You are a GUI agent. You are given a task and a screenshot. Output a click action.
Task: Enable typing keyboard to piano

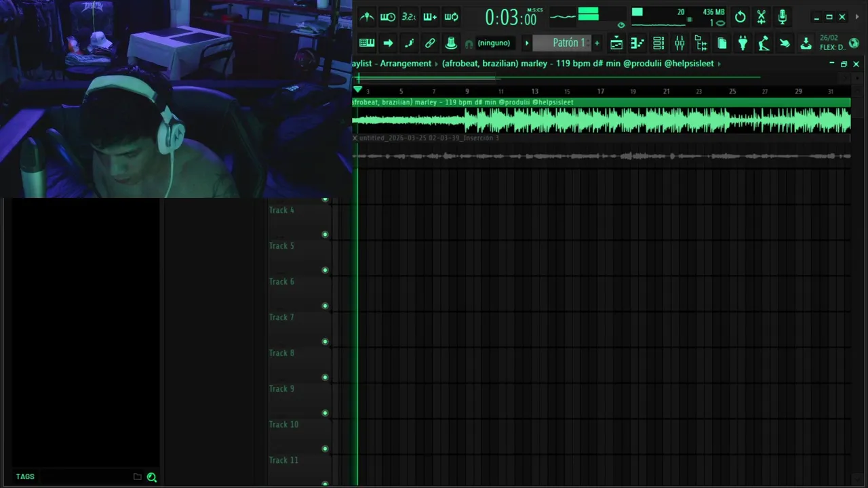[x=367, y=43]
